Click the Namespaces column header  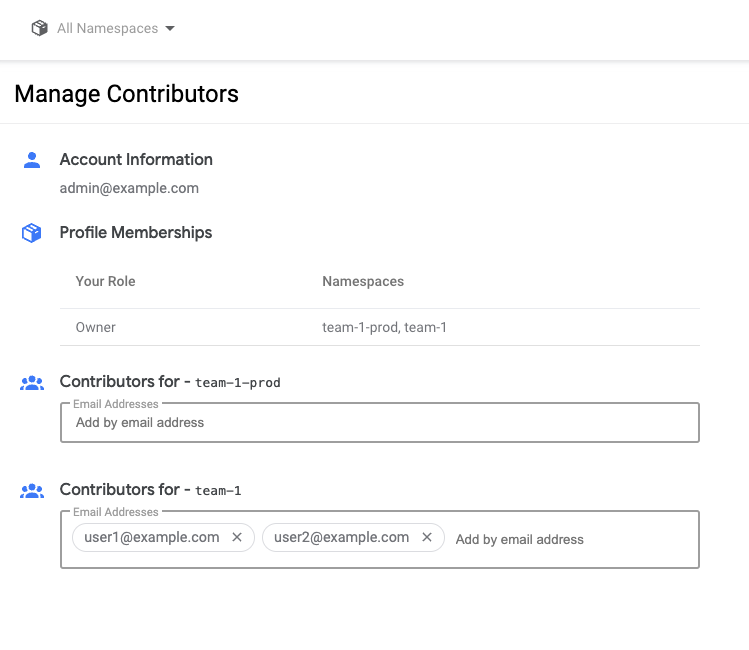[x=363, y=281]
